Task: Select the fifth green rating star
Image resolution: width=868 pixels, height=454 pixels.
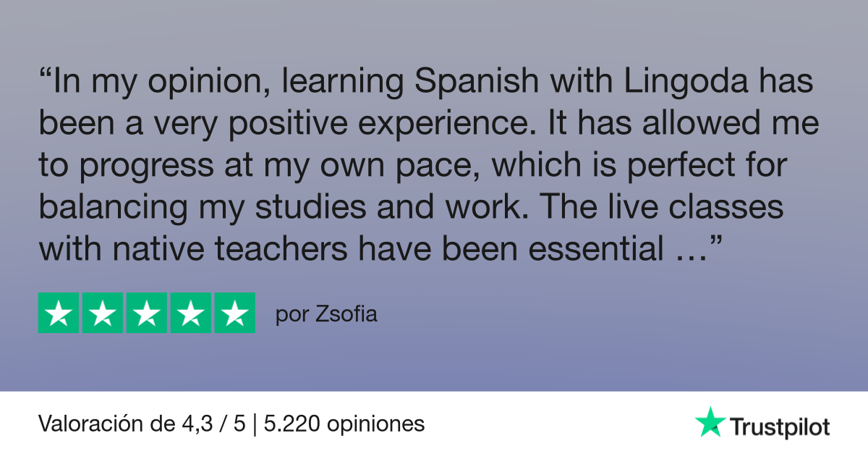Action: tap(235, 313)
